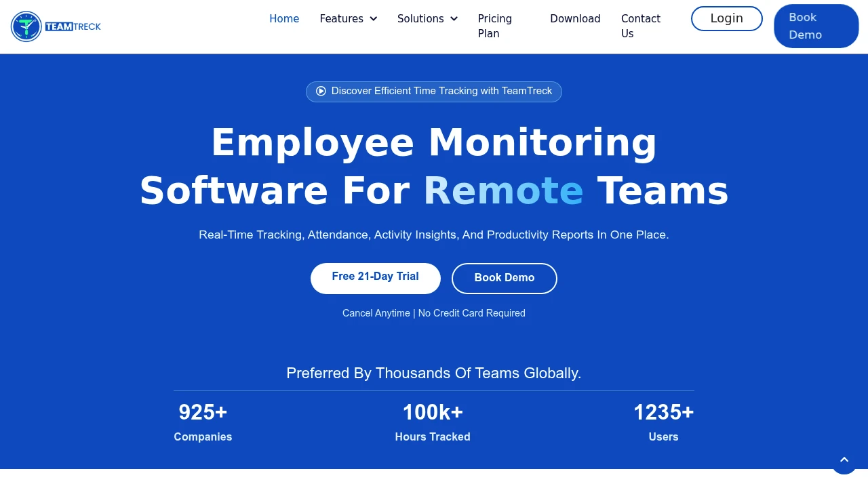The height and width of the screenshot is (488, 868).
Task: Click the 925+ Companies statistic
Action: coord(203,422)
